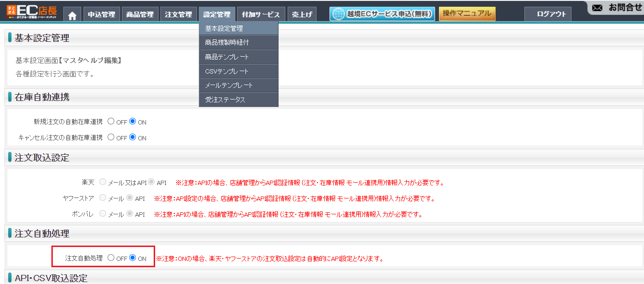Expand the 商品管理 menu
This screenshot has height=284, width=644.
[x=140, y=15]
